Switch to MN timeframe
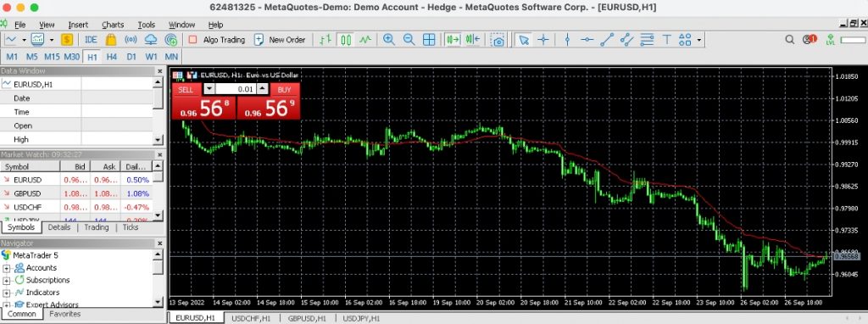 171,57
